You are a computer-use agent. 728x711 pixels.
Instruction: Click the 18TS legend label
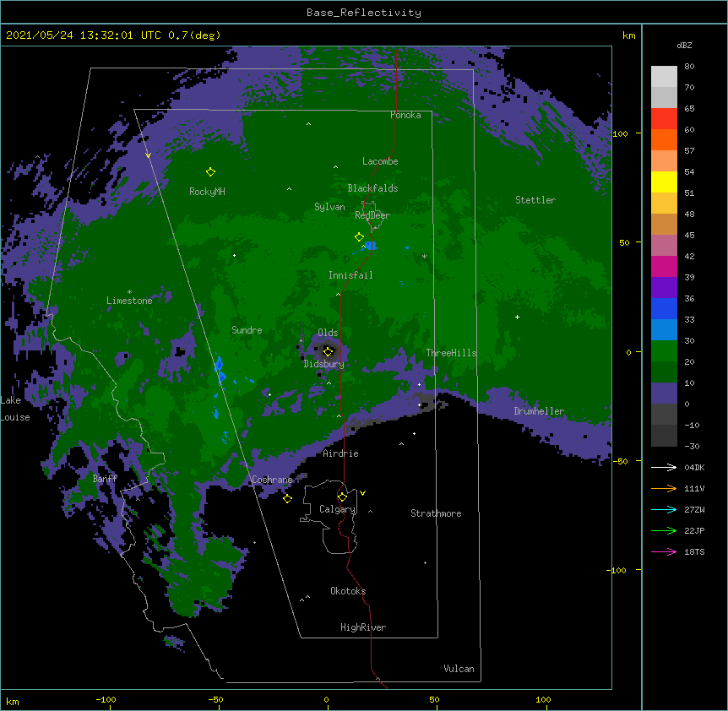click(x=694, y=551)
